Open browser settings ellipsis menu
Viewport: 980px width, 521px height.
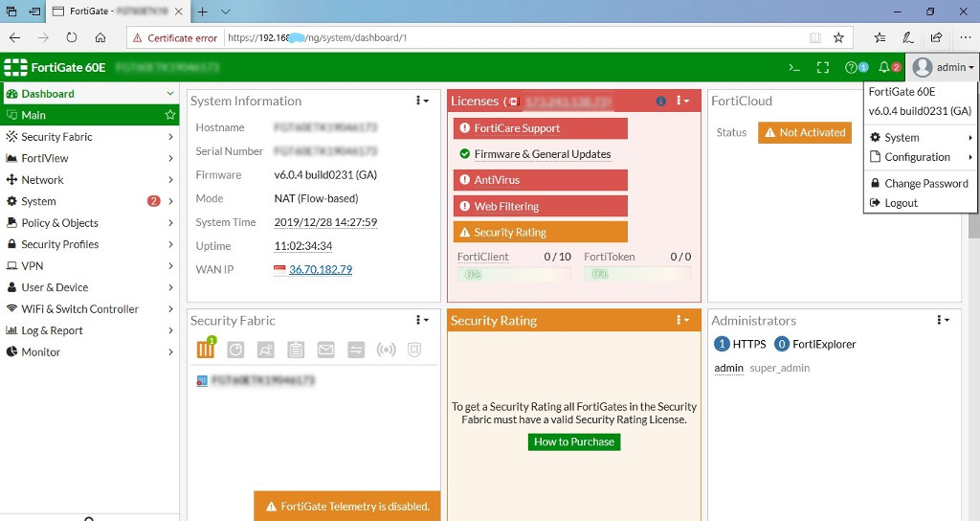pyautogui.click(x=965, y=37)
